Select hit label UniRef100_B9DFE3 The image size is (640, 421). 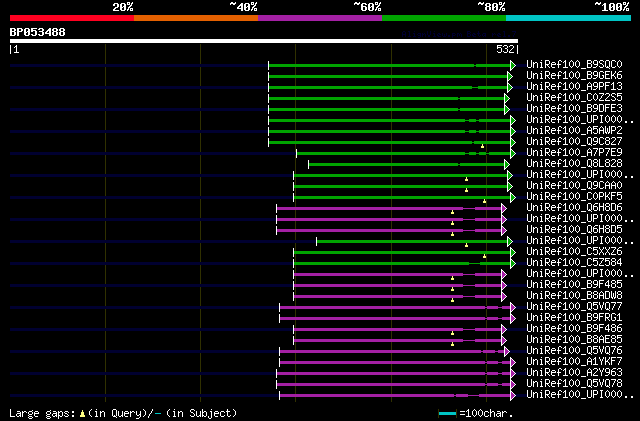click(x=574, y=109)
